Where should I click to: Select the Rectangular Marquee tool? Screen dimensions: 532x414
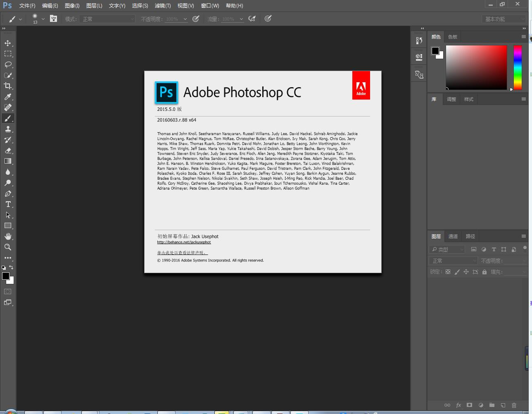pyautogui.click(x=8, y=54)
